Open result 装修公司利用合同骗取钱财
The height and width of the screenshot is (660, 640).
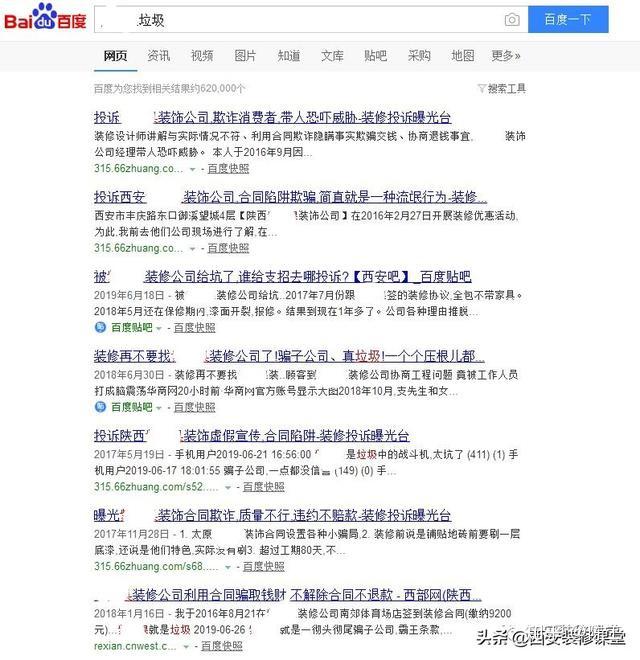[x=288, y=595]
